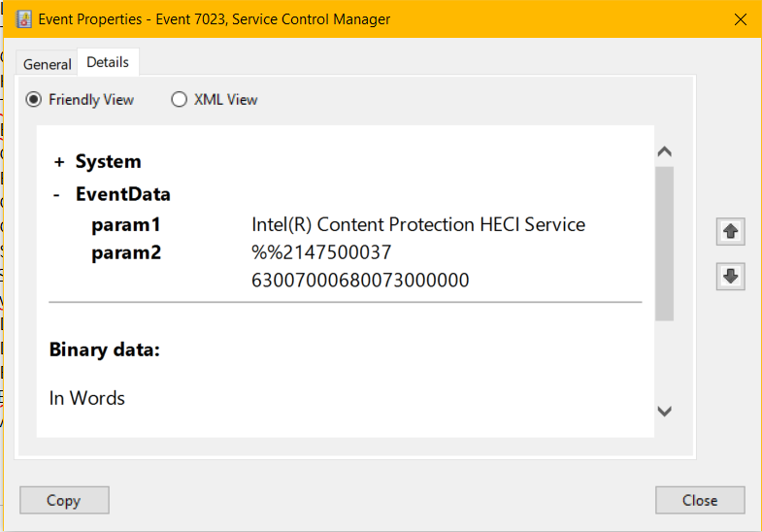Click the scrollbar's up chevron arrow

point(665,151)
